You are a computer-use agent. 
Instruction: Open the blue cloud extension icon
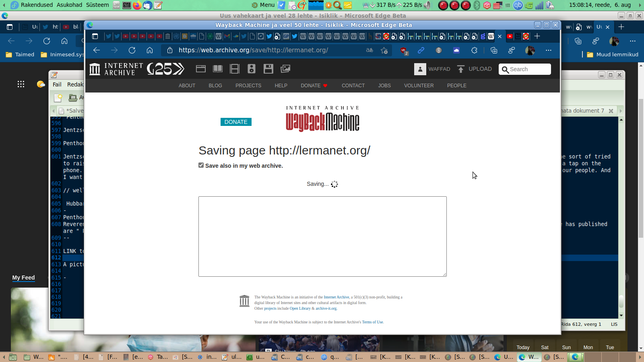tap(456, 50)
